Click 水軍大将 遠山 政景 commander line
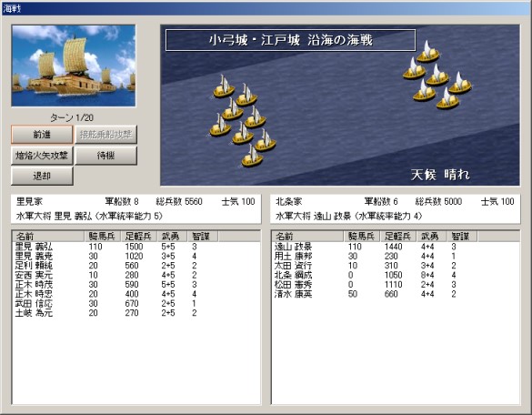532x415 pixels. coord(348,216)
